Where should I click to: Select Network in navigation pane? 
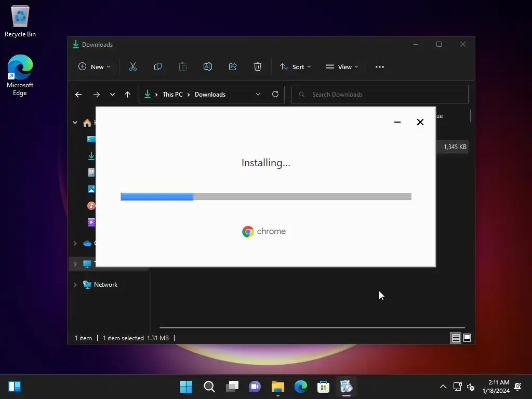tap(105, 285)
